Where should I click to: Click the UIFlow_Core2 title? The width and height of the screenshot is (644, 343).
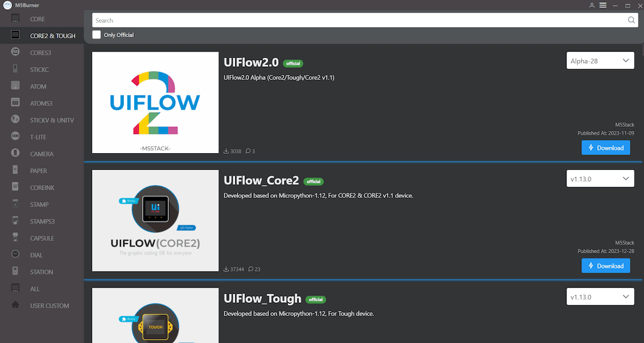click(x=261, y=181)
